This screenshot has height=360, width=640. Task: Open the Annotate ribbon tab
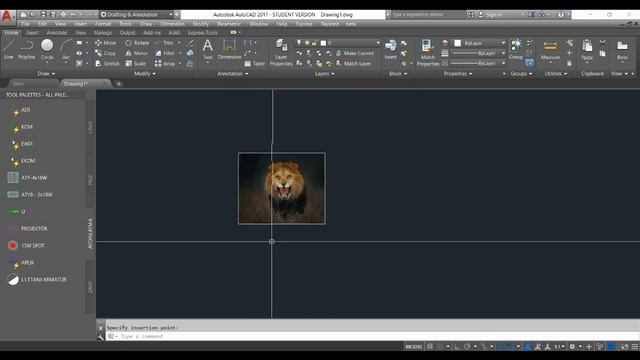point(56,33)
